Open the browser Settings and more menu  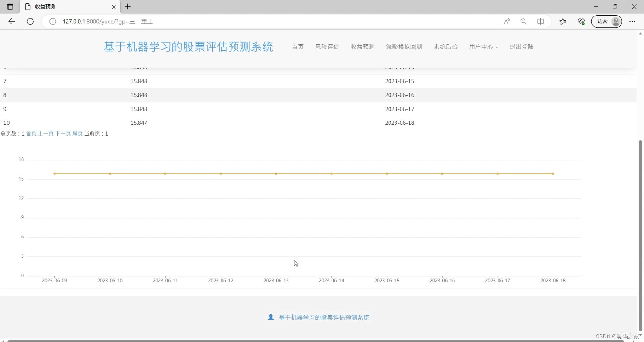[x=632, y=21]
